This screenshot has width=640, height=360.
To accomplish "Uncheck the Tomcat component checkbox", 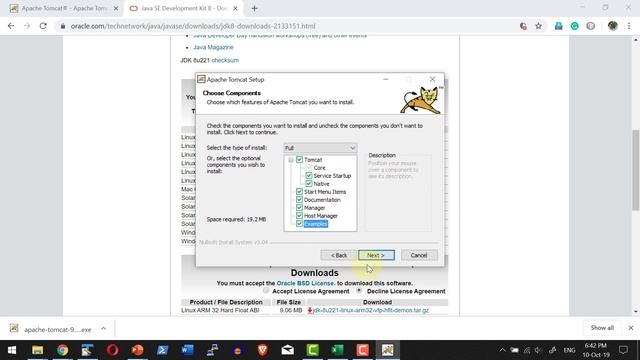I will pyautogui.click(x=299, y=160).
